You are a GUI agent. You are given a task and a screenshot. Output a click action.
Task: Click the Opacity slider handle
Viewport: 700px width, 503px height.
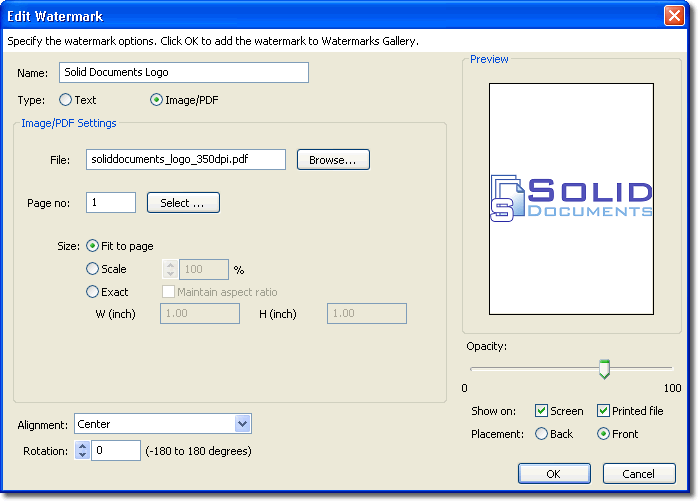coord(604,369)
